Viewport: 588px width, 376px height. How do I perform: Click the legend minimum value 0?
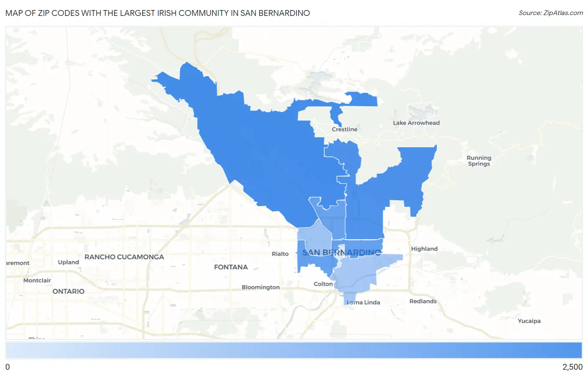(8, 367)
